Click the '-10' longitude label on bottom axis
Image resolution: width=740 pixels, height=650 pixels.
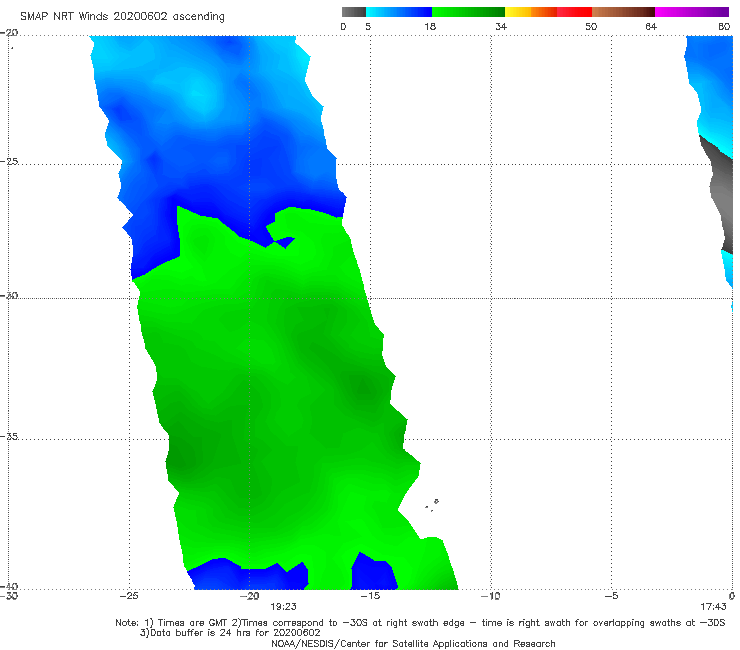pyautogui.click(x=490, y=596)
